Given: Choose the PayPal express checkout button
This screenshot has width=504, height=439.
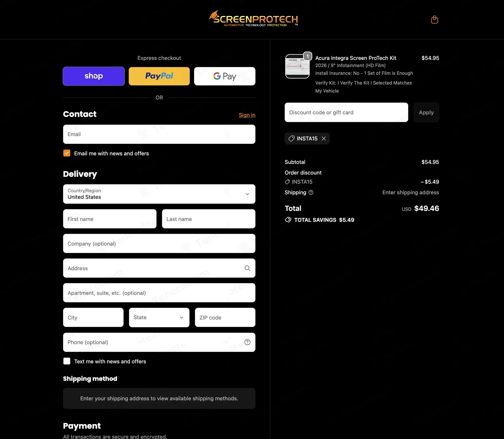Looking at the screenshot, I should pos(159,76).
